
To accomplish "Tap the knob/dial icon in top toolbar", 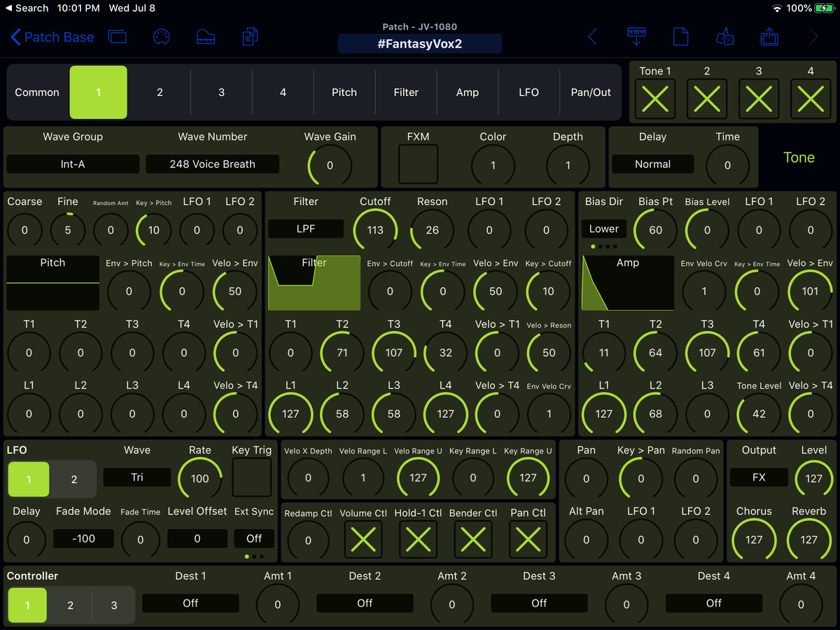I will (x=161, y=37).
